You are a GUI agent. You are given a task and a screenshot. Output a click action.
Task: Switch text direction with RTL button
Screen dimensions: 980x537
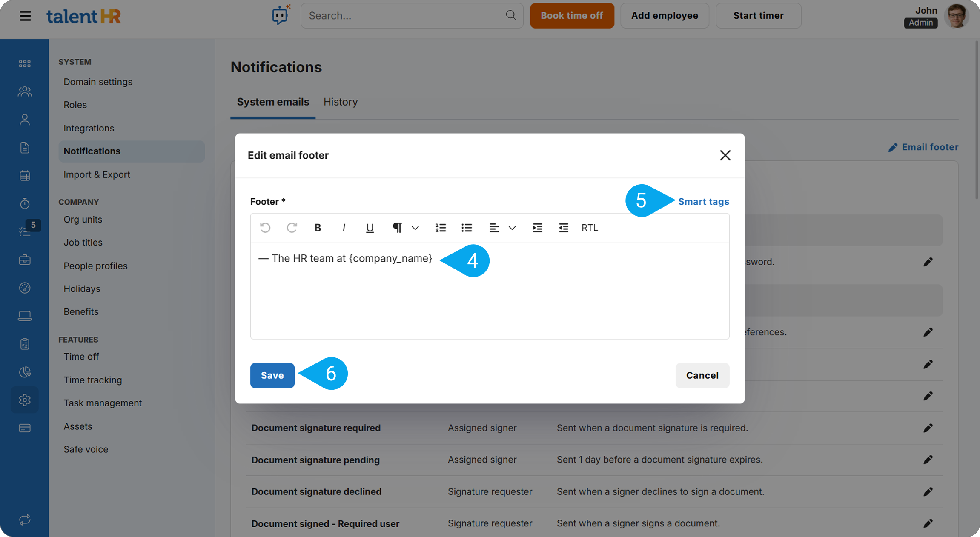point(590,228)
